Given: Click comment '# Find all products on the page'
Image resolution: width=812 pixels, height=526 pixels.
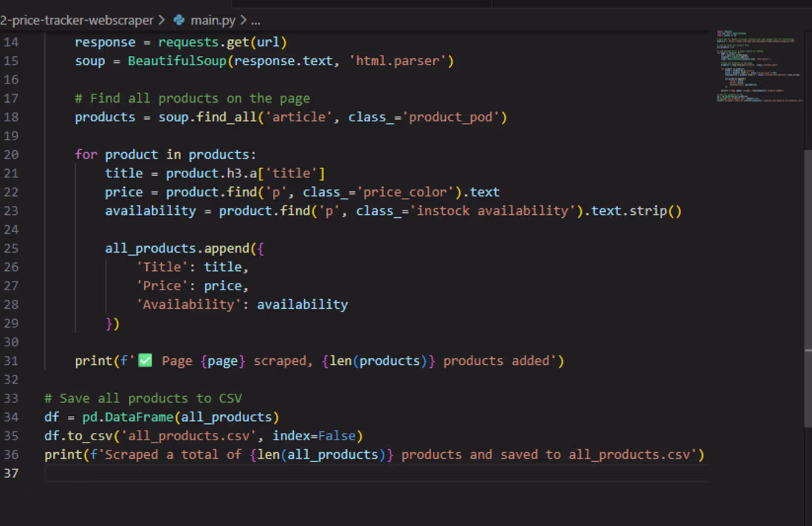Looking at the screenshot, I should tap(192, 98).
